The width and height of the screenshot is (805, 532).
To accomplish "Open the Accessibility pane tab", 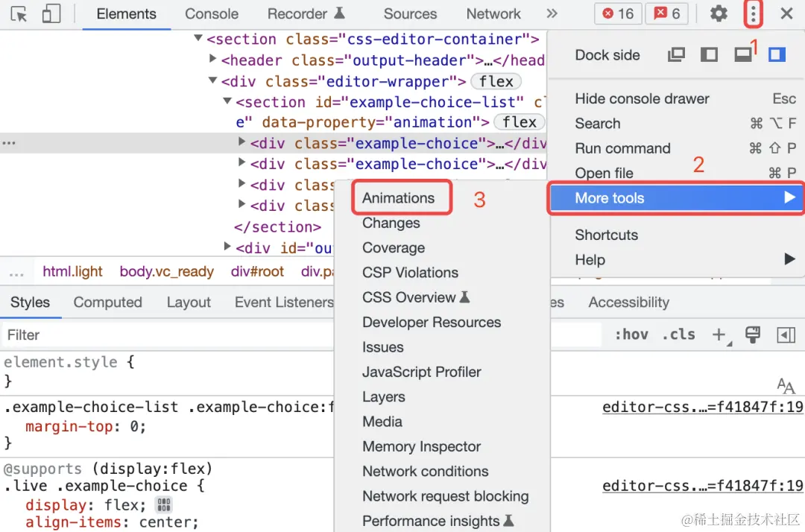I will (629, 303).
